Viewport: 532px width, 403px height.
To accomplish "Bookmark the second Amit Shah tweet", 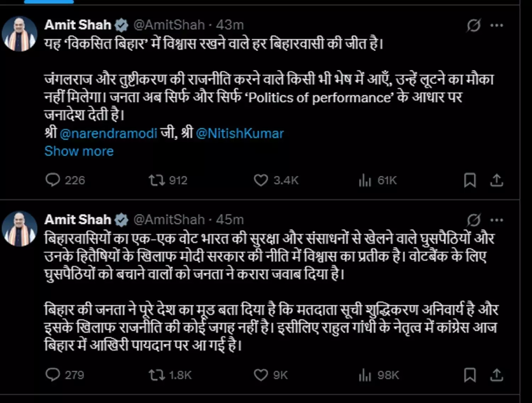I will pos(470,375).
